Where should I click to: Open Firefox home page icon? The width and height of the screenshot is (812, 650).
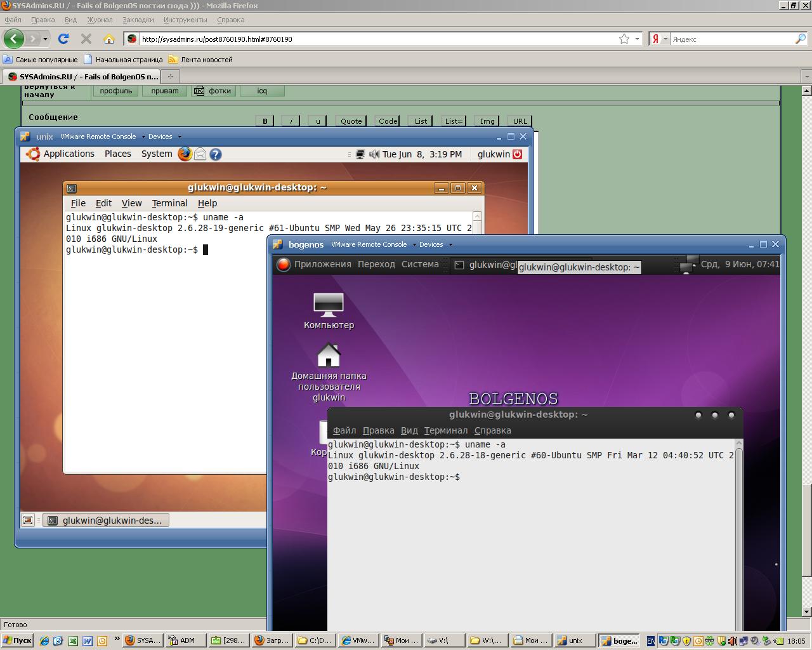(x=109, y=39)
